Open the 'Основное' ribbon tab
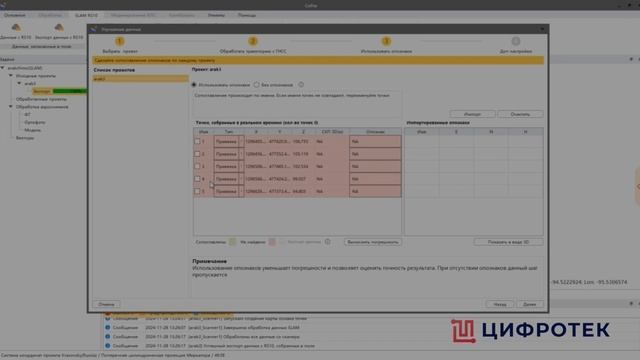 pyautogui.click(x=15, y=15)
